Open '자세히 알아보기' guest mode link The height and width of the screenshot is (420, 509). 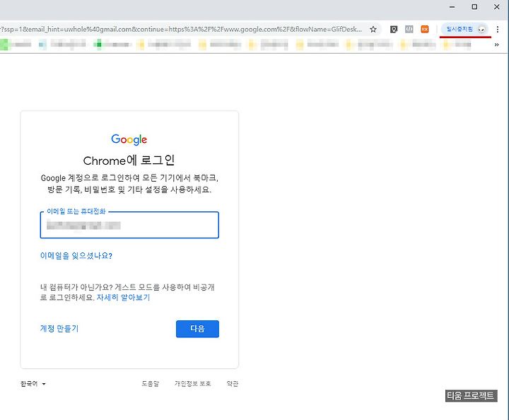point(123,297)
